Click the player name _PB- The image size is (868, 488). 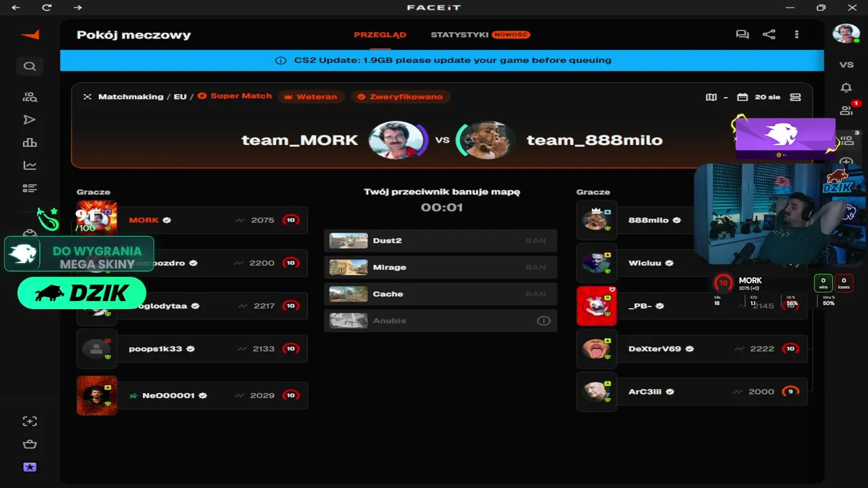pos(640,306)
